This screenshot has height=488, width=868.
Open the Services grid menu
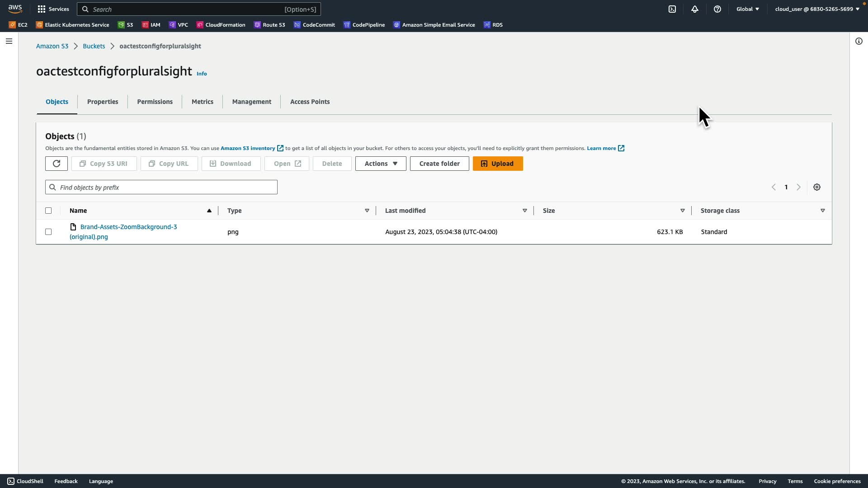53,9
